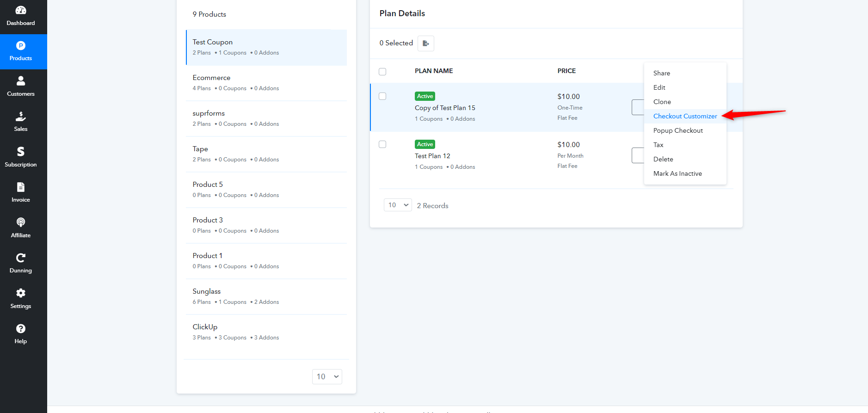868x413 pixels.
Task: Open the Dashboard icon in sidebar
Action: [21, 10]
